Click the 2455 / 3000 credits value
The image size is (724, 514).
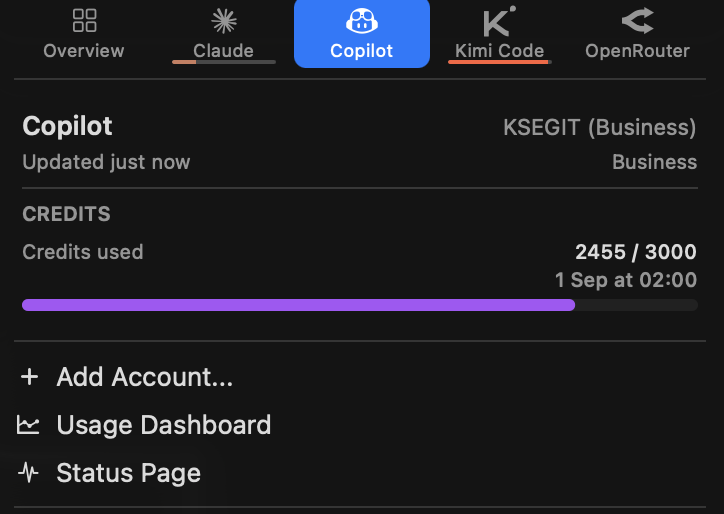636,252
